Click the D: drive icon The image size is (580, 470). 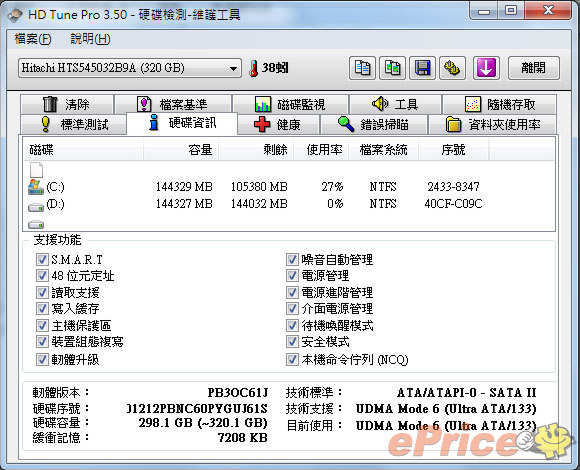[x=36, y=207]
